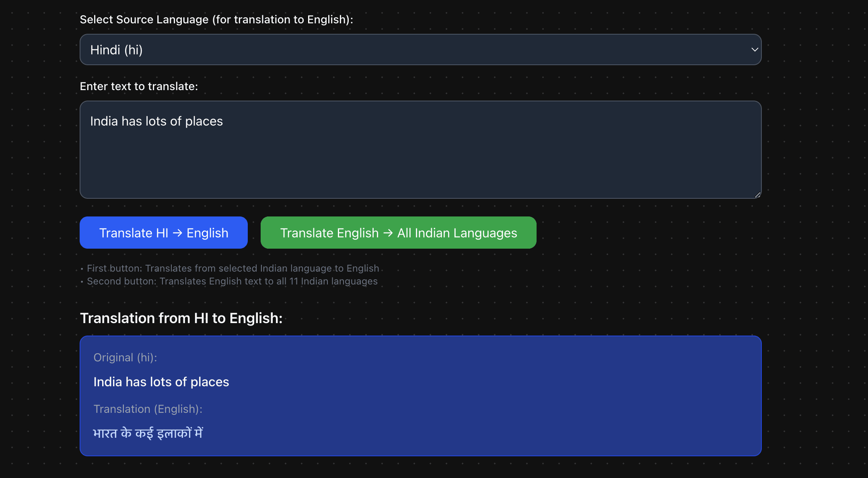Select the Hindi translation output text
Image resolution: width=868 pixels, height=478 pixels.
click(x=148, y=432)
